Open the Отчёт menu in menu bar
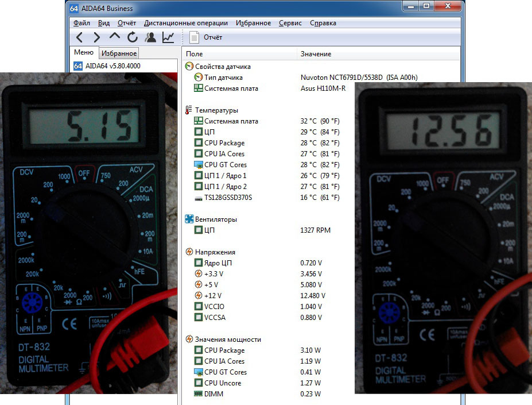Image resolution: width=532 pixels, height=405 pixels. pos(127,23)
